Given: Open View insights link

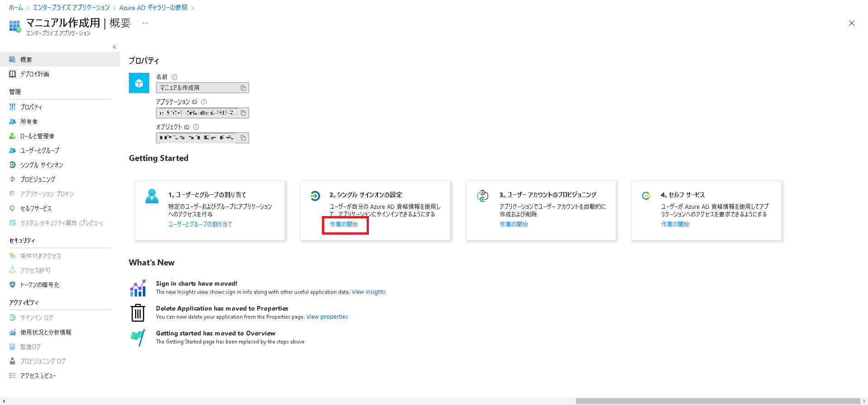Looking at the screenshot, I should coord(368,292).
